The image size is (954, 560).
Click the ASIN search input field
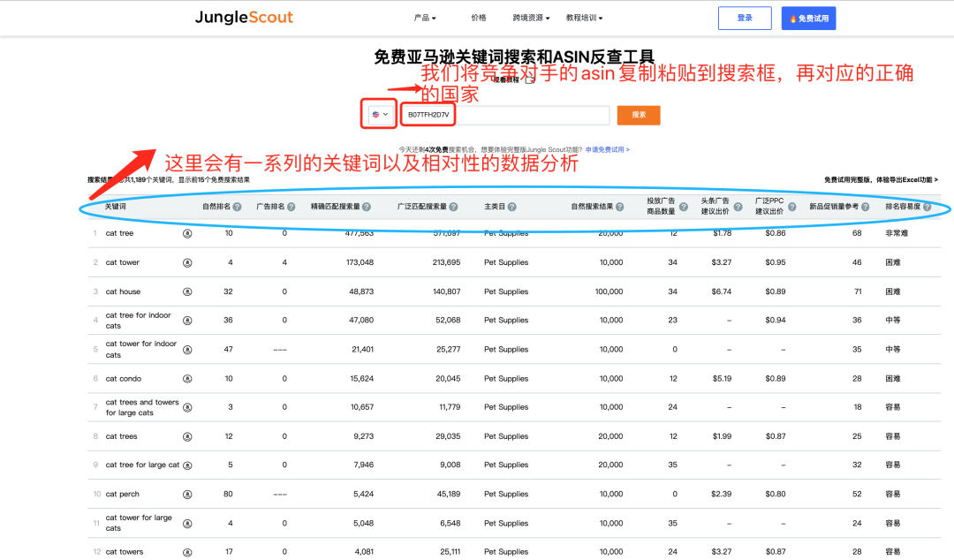coord(505,115)
